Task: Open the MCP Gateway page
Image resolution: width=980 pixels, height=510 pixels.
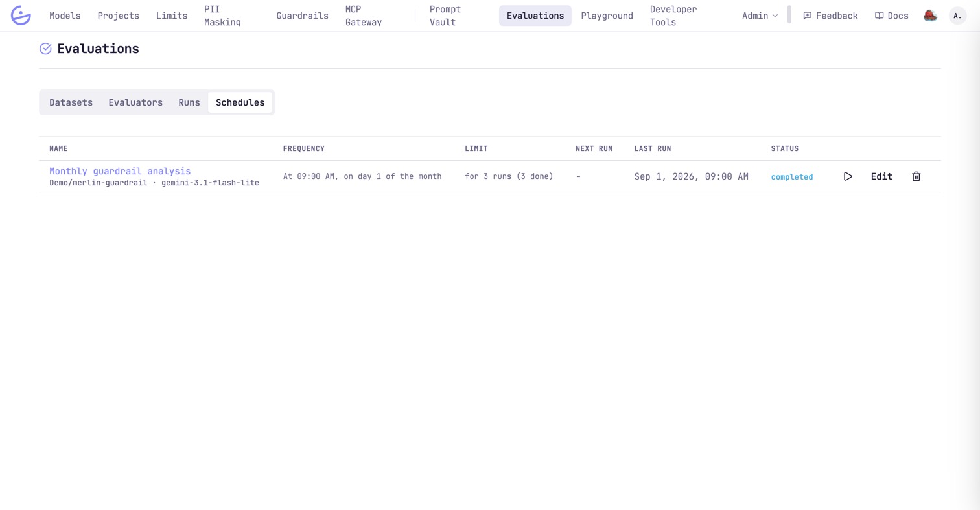Action: click(364, 16)
